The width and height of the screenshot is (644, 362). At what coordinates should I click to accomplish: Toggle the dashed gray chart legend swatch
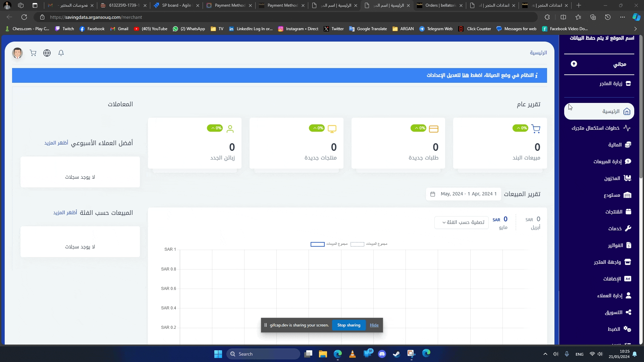357,244
